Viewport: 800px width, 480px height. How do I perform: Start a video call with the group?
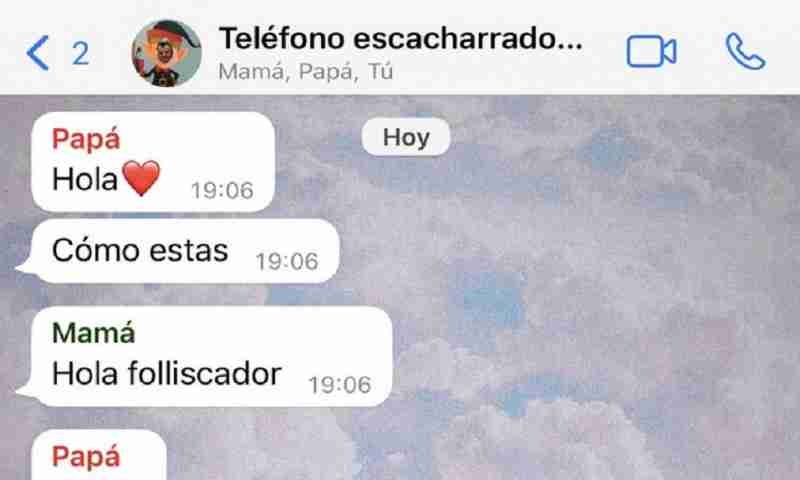pyautogui.click(x=652, y=52)
